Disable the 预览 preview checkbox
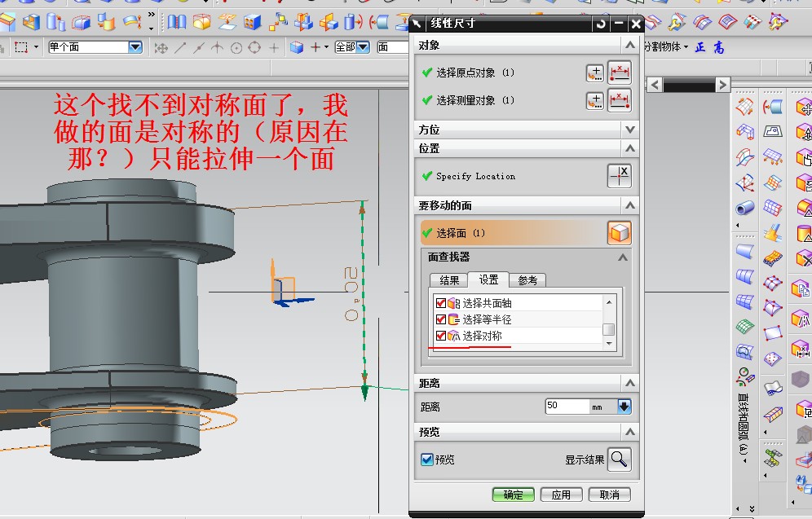The width and height of the screenshot is (812, 519). 426,460
